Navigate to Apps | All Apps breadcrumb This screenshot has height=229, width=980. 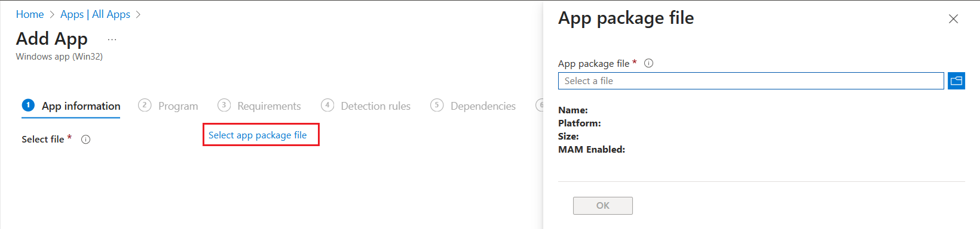[x=95, y=14]
